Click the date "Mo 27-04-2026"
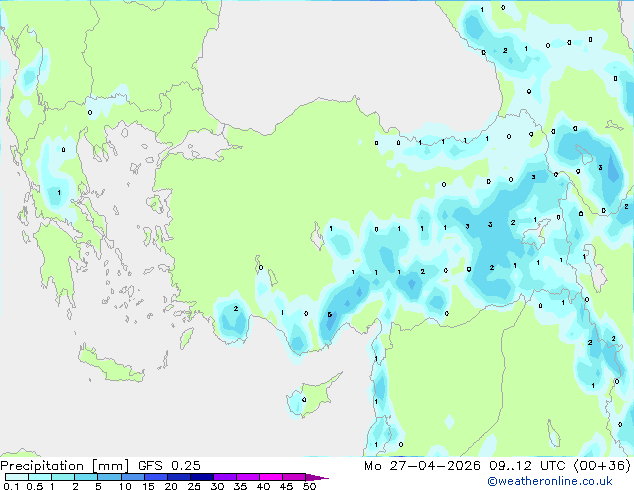The image size is (634, 490). 422,466
